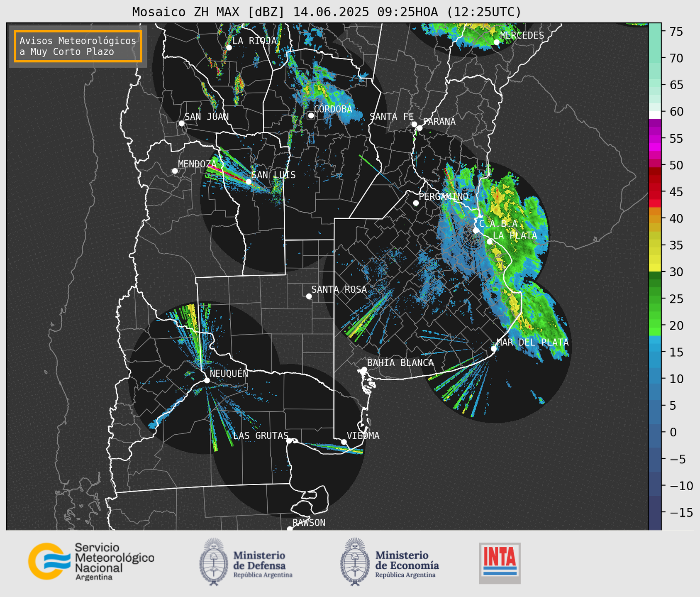Image resolution: width=700 pixels, height=597 pixels.
Task: Click the C.A.B.A marker dot
Action: click(x=476, y=230)
